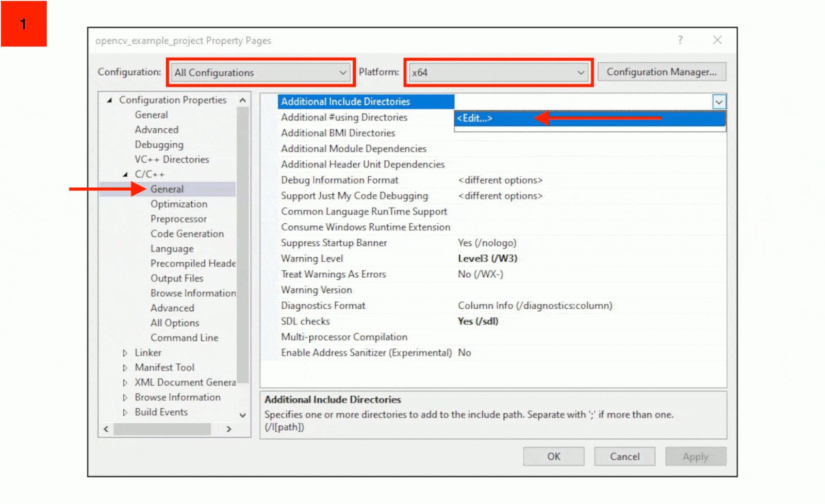Select Treat Warnings As Errors property

[x=333, y=275]
